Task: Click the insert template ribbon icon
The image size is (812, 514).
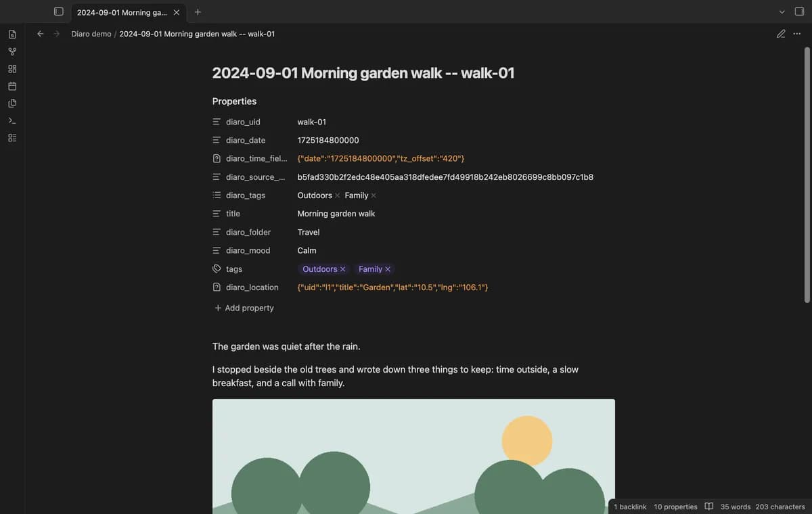Action: (12, 103)
